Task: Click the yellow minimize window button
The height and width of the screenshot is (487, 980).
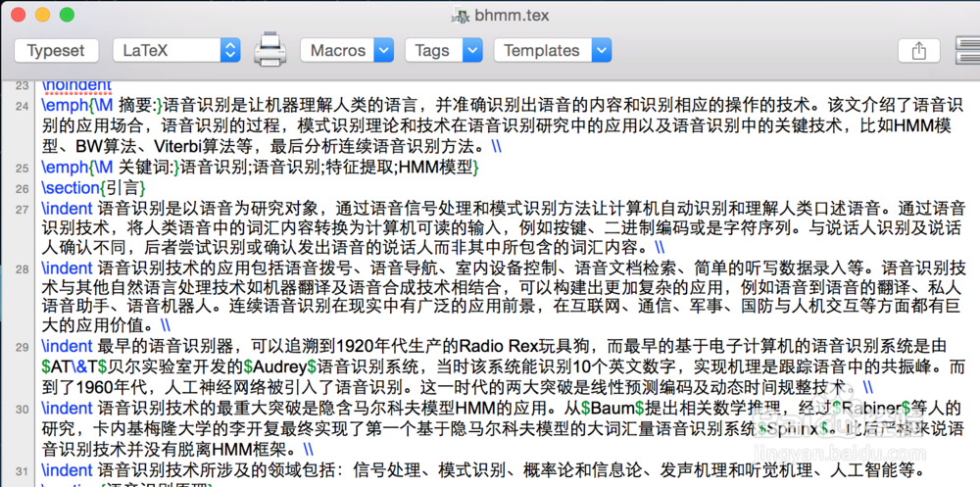Action: point(42,15)
